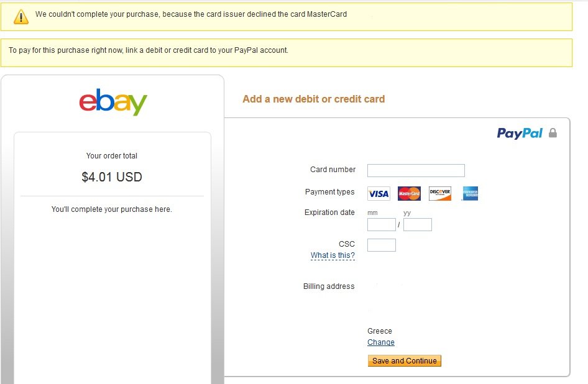Select the expiration month field
The height and width of the screenshot is (384, 588).
pyautogui.click(x=382, y=225)
